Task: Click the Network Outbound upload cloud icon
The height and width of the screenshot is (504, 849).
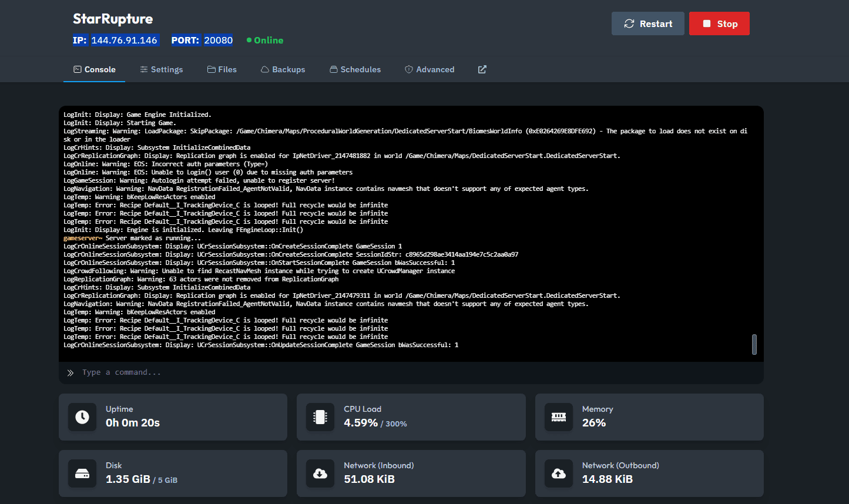Action: pyautogui.click(x=559, y=473)
